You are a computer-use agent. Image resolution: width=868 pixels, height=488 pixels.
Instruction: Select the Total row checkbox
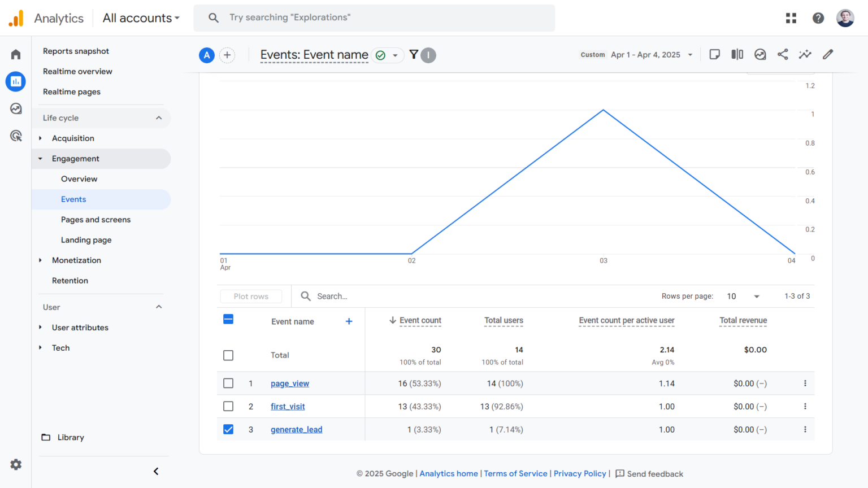(228, 355)
